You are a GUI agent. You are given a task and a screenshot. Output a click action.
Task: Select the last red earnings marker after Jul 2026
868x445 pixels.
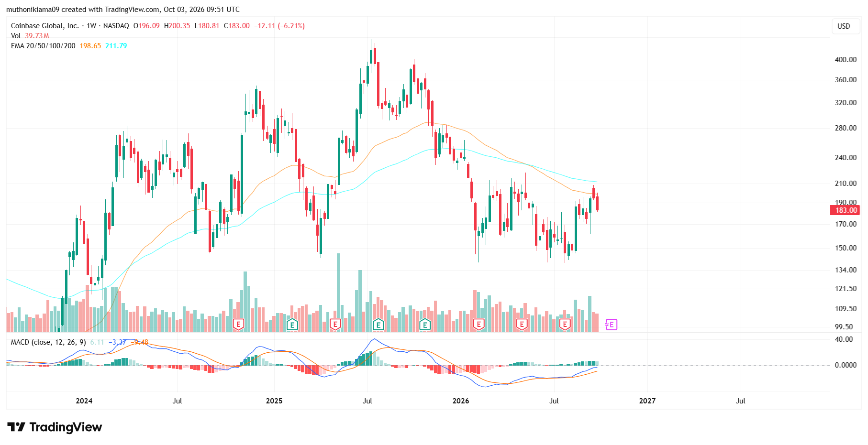pyautogui.click(x=565, y=325)
